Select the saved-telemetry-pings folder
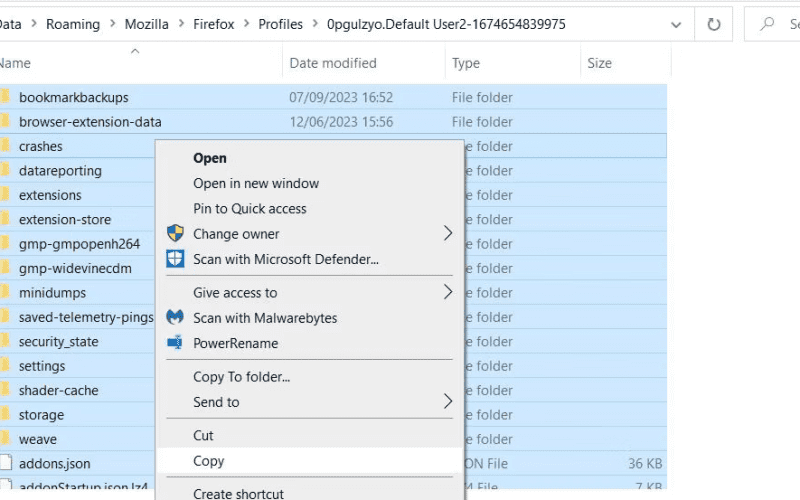Screen dimensions: 800x500 tap(86, 317)
